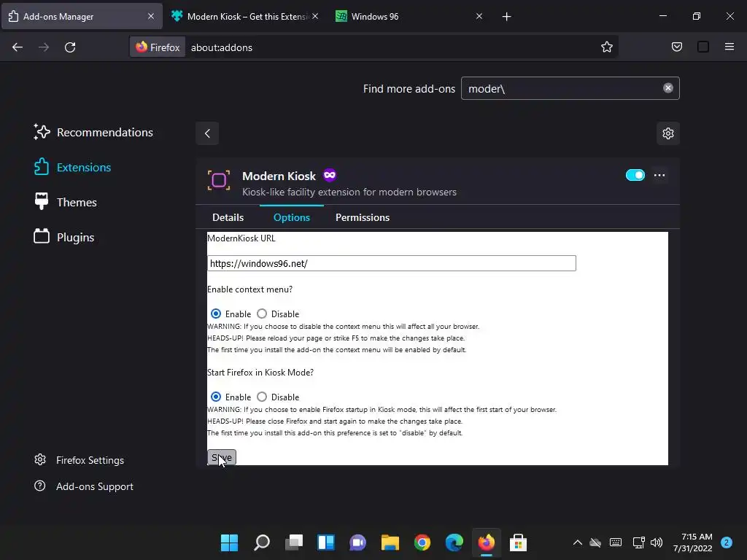Open the add-ons tools gear menu

pyautogui.click(x=668, y=133)
